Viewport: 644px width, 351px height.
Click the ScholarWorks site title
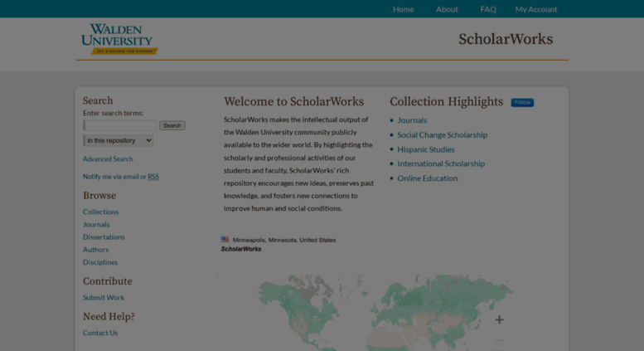point(506,39)
